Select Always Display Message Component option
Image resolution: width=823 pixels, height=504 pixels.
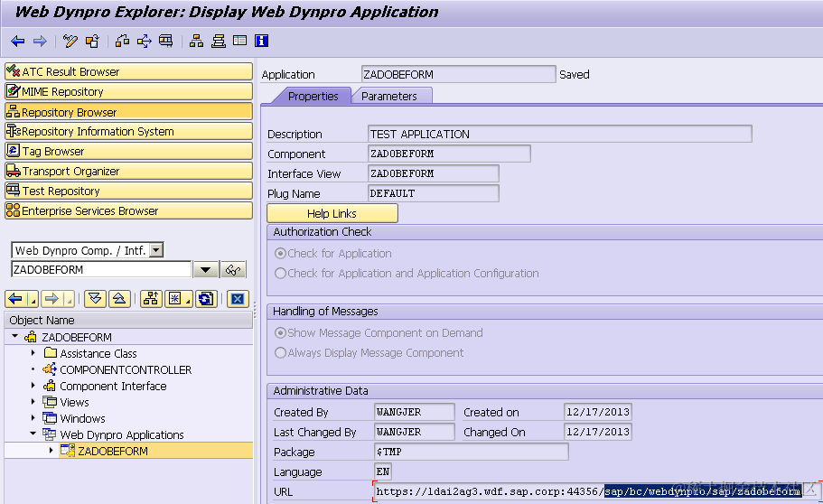pyautogui.click(x=280, y=353)
